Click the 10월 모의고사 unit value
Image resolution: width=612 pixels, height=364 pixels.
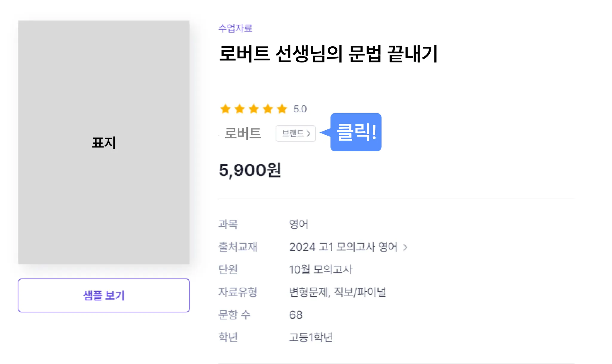click(x=321, y=270)
